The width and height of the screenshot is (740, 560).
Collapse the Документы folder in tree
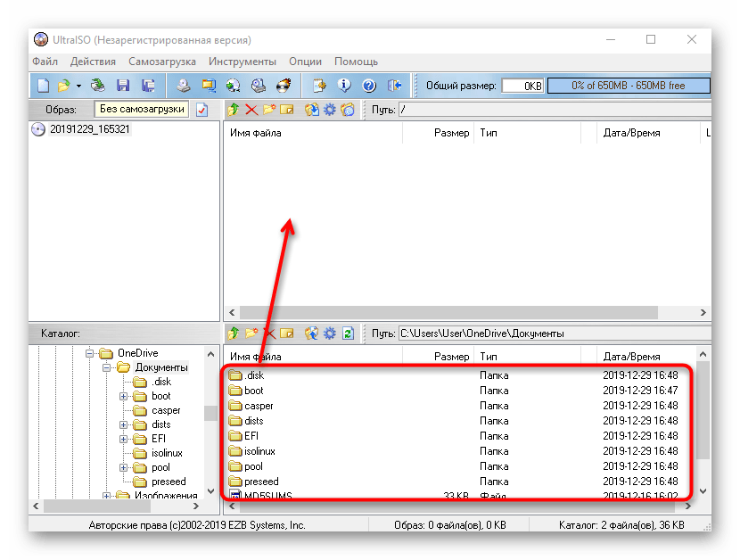[107, 367]
